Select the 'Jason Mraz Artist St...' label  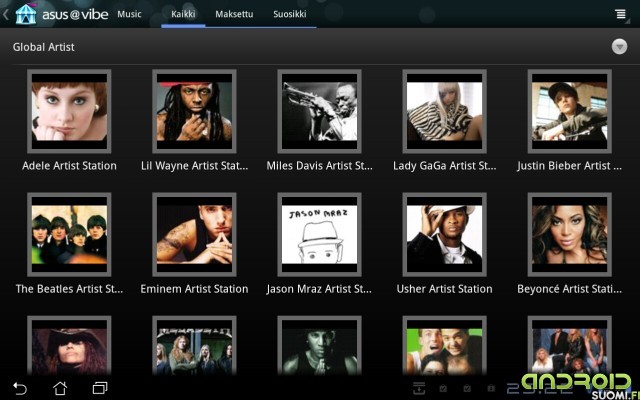pyautogui.click(x=320, y=289)
